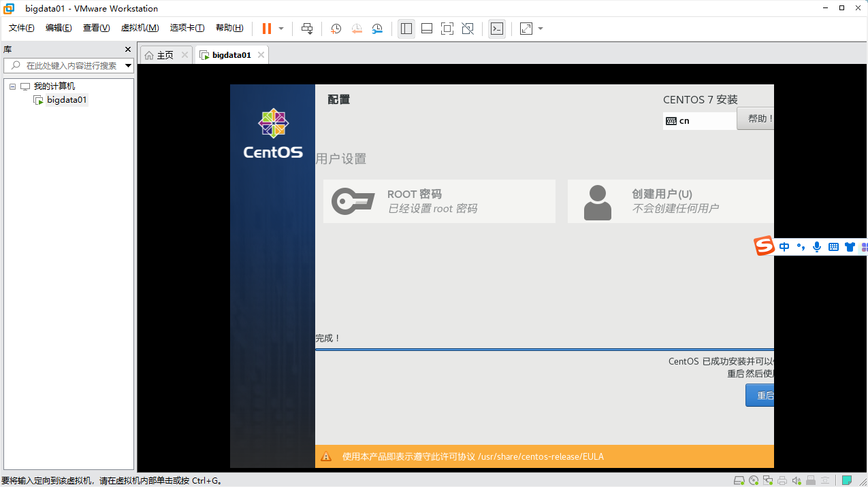Click the EULA warning triangle icon

click(x=326, y=456)
